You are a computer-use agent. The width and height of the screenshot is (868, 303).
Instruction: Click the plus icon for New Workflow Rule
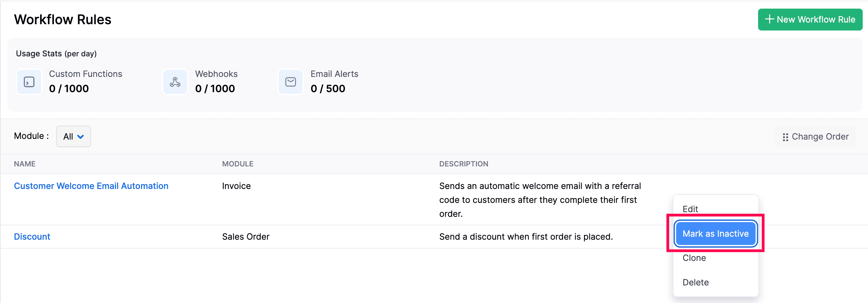click(x=769, y=19)
